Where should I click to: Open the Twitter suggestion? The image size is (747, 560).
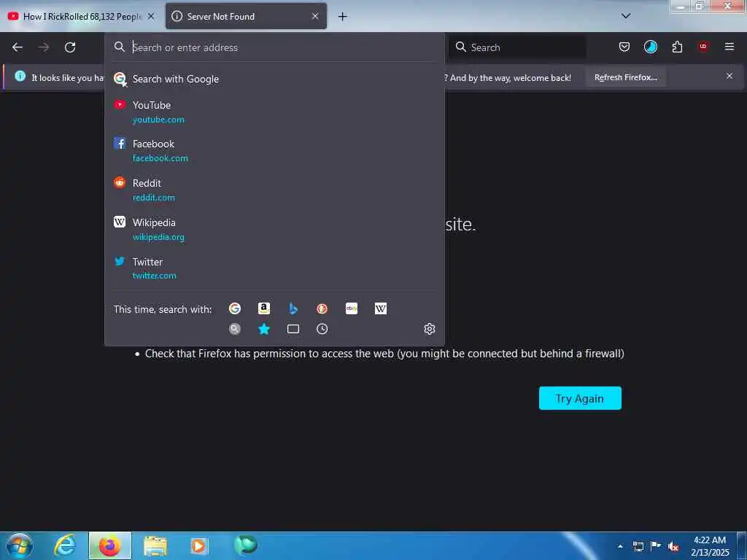274,268
